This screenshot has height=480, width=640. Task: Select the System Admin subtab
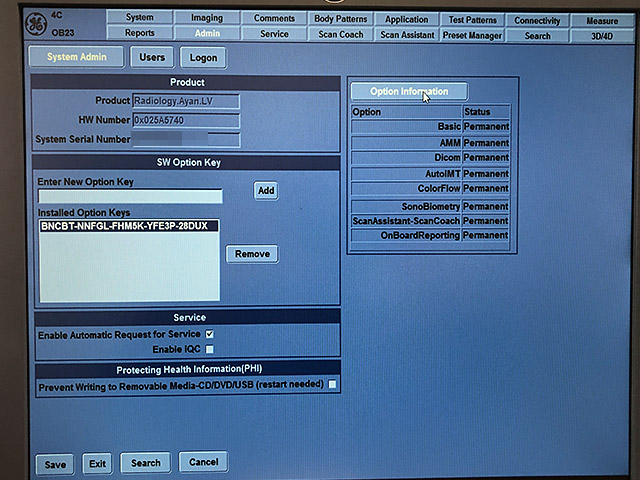76,57
